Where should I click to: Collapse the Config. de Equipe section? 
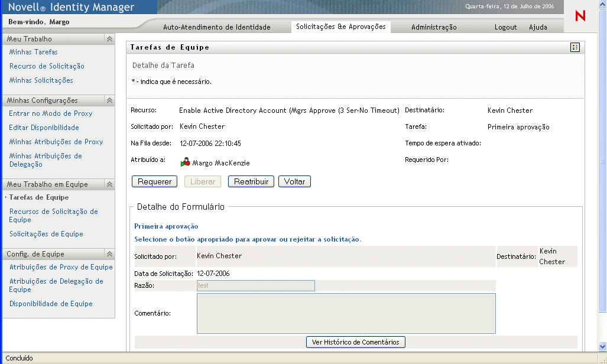coord(109,254)
